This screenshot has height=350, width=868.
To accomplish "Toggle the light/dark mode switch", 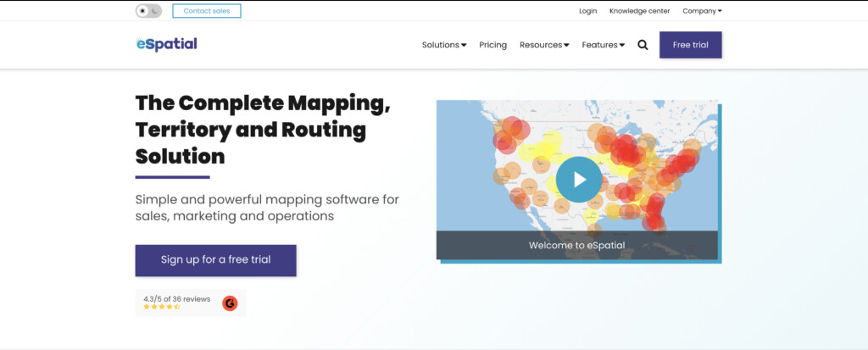I will [148, 11].
